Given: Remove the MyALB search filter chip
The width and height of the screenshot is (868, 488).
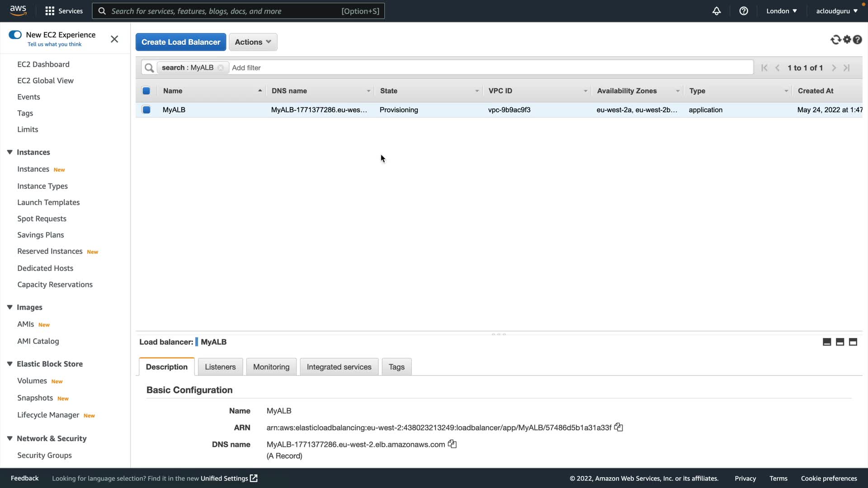Looking at the screenshot, I should click(x=221, y=68).
